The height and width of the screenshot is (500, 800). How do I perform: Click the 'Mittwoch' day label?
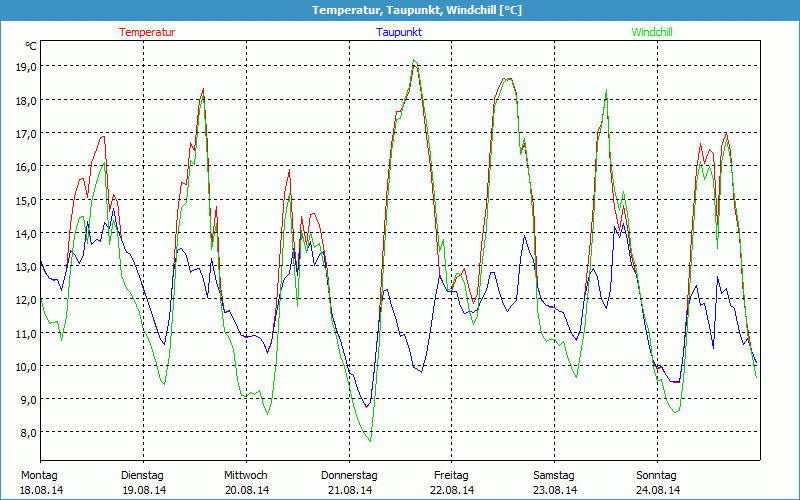(x=246, y=475)
